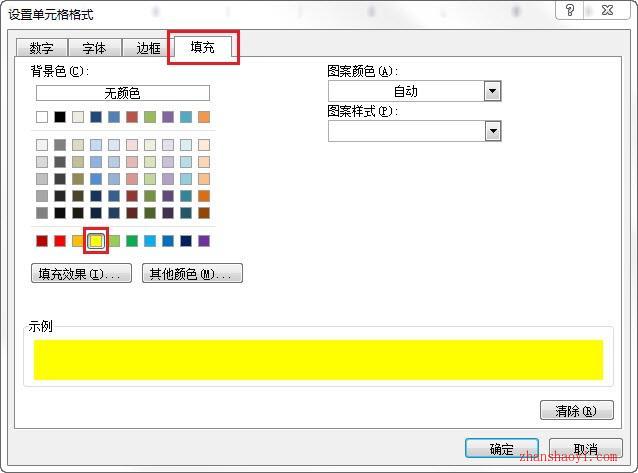Select darkest teal shade in aqua column

(x=186, y=212)
